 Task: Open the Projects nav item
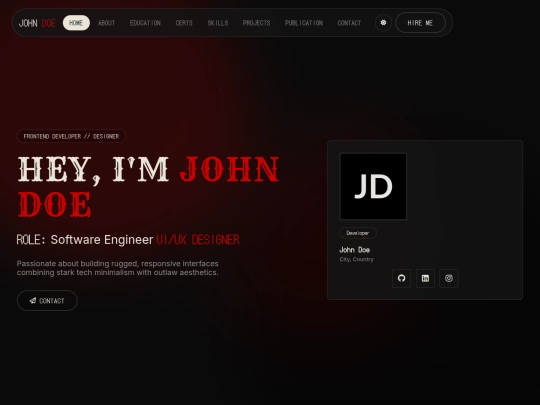(256, 23)
